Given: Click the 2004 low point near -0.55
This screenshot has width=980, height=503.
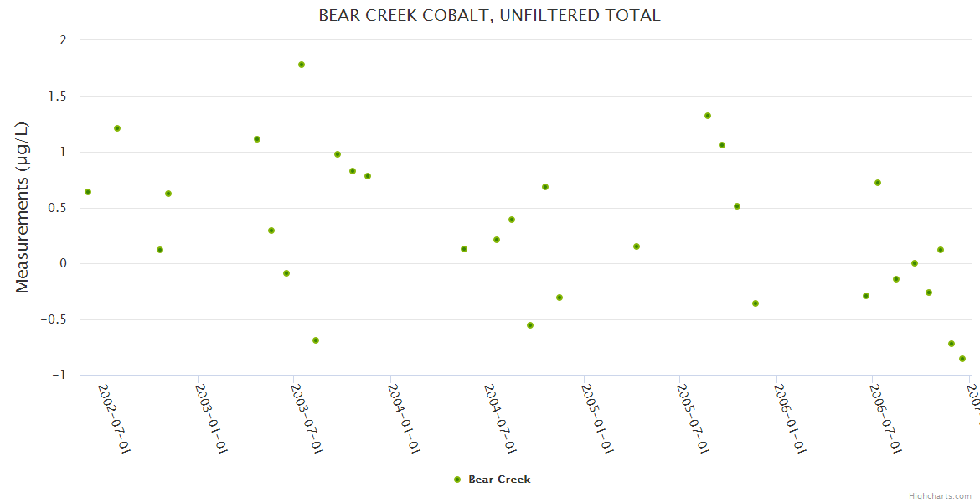Looking at the screenshot, I should coord(530,325).
